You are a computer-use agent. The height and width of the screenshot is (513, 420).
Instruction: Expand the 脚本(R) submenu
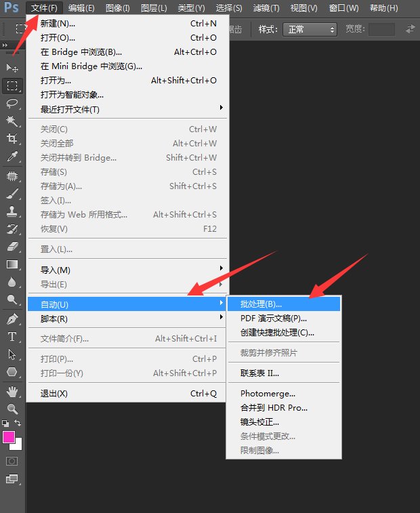click(127, 319)
